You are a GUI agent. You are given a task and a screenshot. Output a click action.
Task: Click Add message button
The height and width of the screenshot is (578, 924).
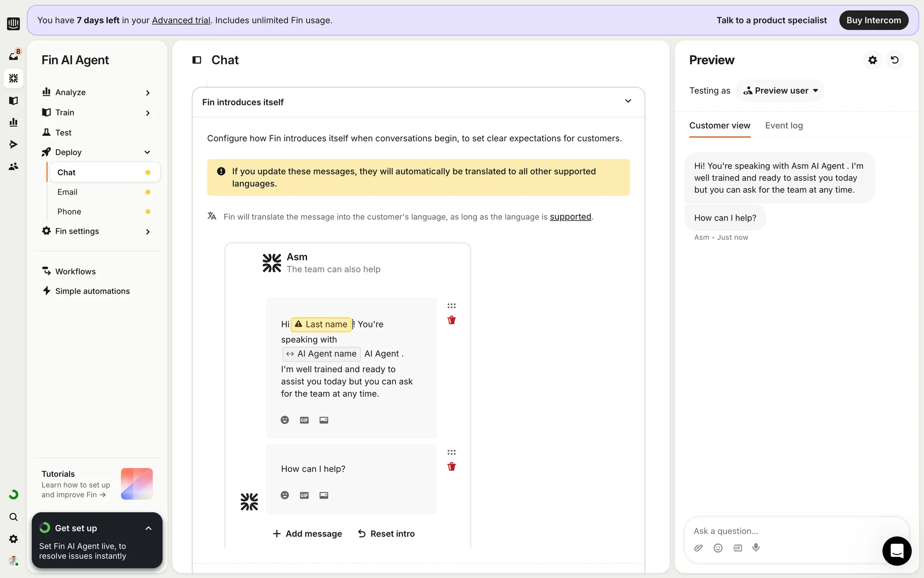point(307,534)
